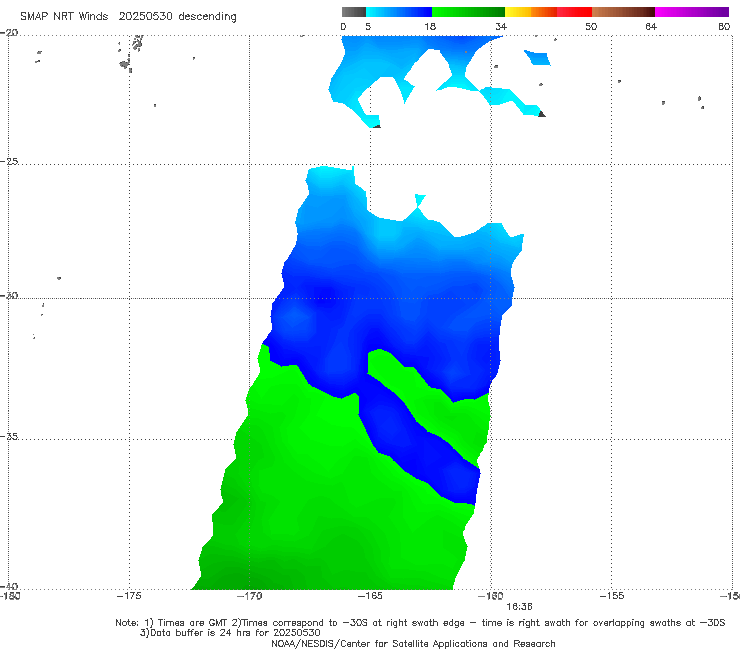This screenshot has height=650, width=740.
Task: Click the green segment of the color bar
Action: [x=468, y=12]
